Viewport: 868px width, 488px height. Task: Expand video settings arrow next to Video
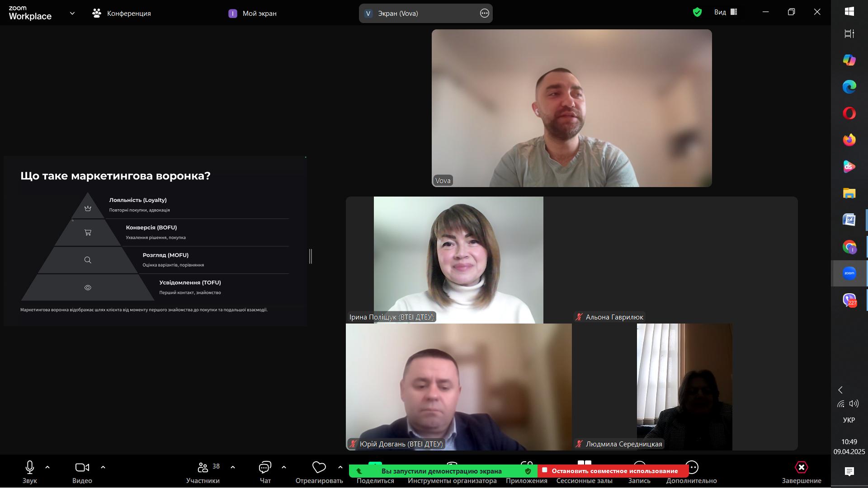point(103,467)
